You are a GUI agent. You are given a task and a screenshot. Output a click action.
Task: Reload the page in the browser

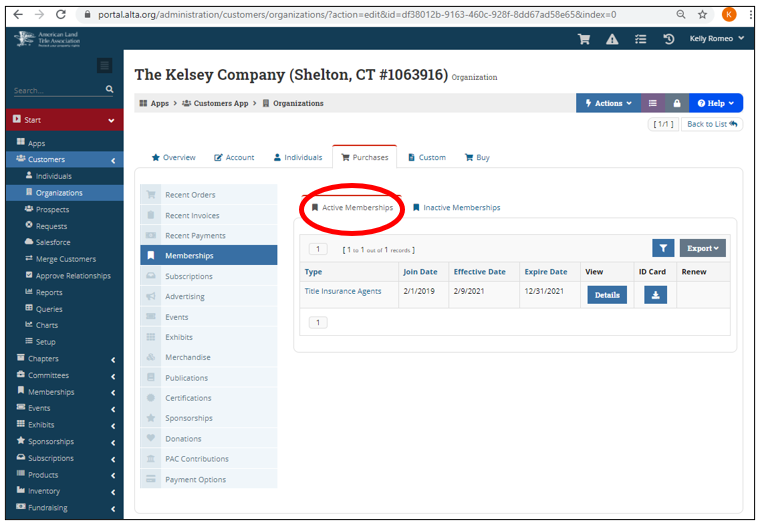(61, 15)
